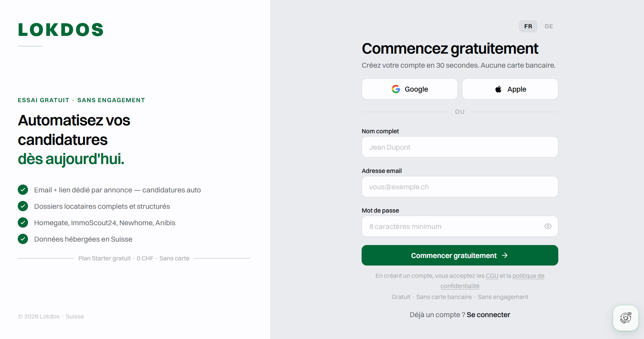Switch language to FR
644x339 pixels.
[528, 26]
